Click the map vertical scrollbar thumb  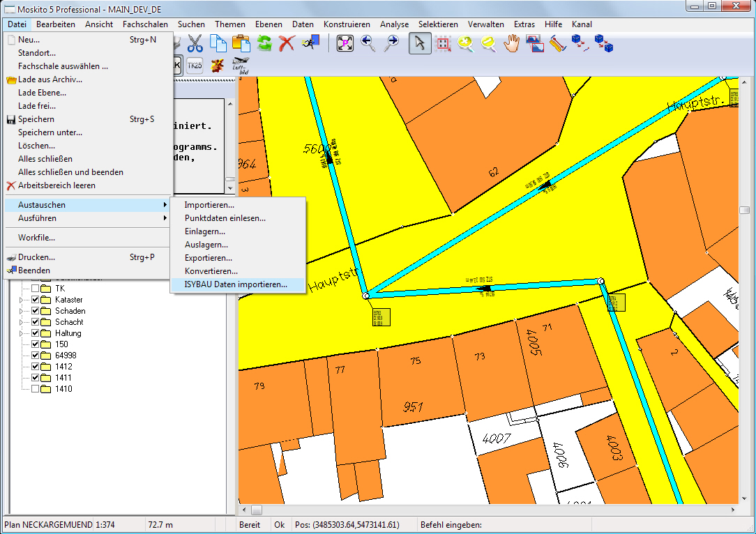tap(744, 210)
